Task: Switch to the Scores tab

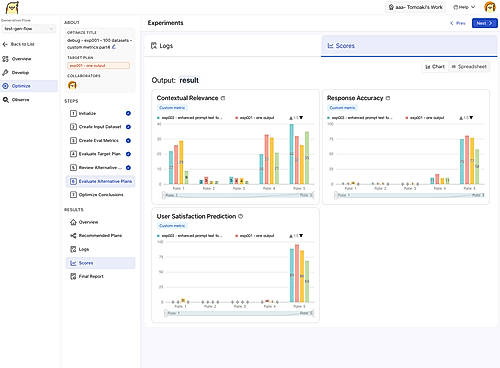Action: pos(409,46)
